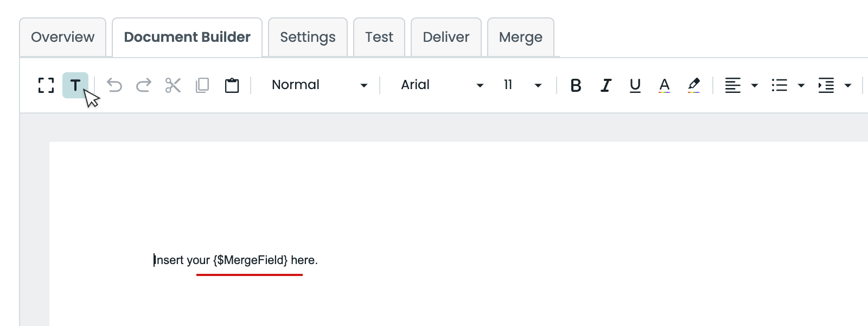Paste from clipboard icon
The height and width of the screenshot is (326, 868).
[x=232, y=85]
